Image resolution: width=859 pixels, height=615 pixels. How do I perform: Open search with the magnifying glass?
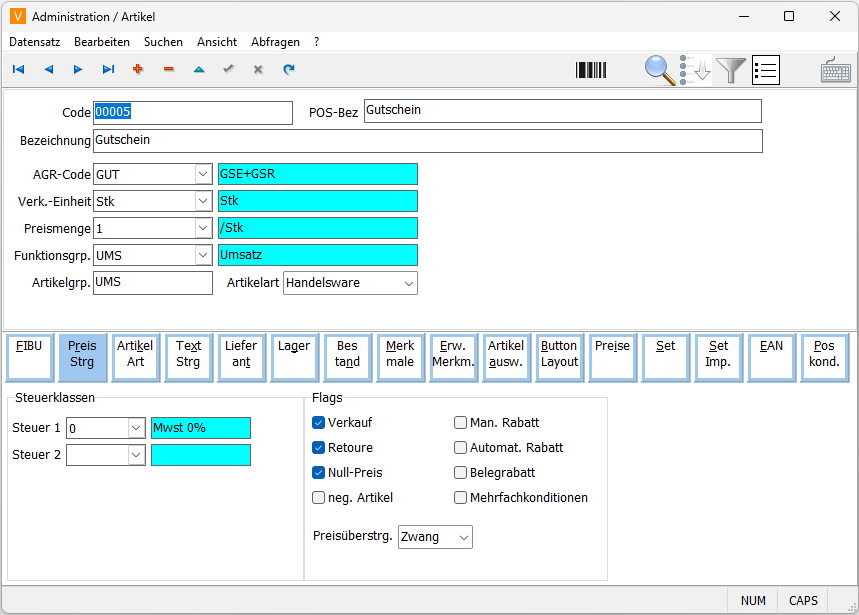coord(660,70)
